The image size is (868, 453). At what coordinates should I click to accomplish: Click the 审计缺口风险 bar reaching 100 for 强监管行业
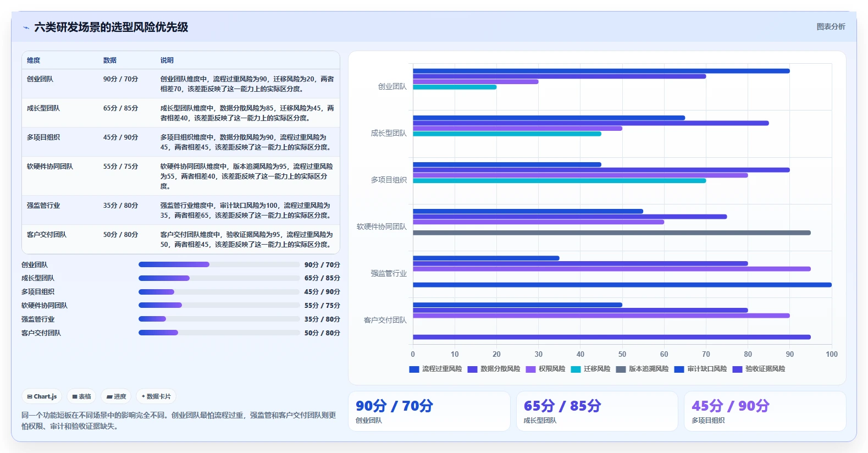[622, 285]
